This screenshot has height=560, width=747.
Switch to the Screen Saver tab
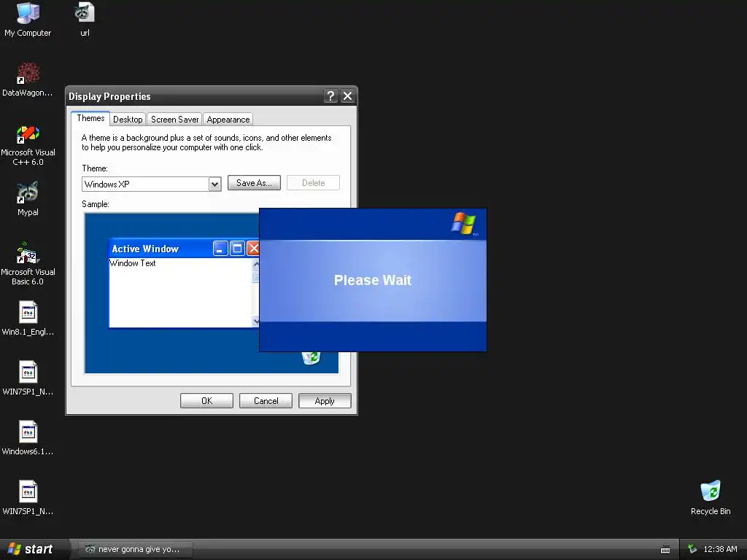175,120
